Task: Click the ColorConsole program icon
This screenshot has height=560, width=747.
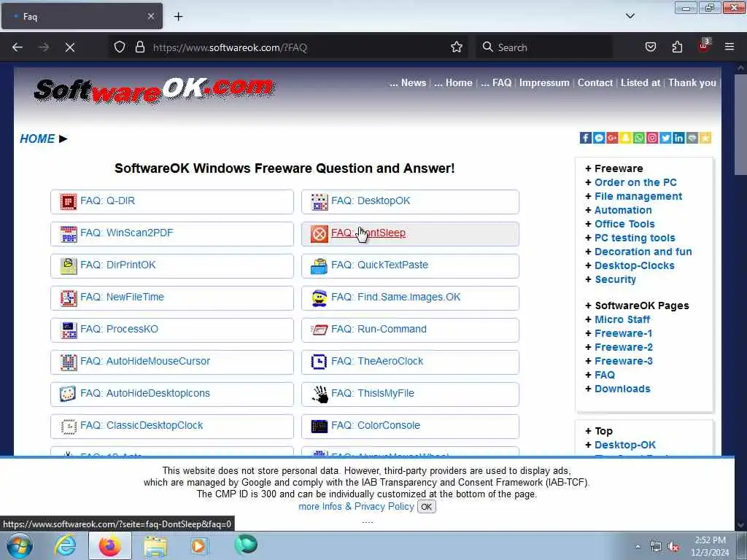Action: point(320,426)
